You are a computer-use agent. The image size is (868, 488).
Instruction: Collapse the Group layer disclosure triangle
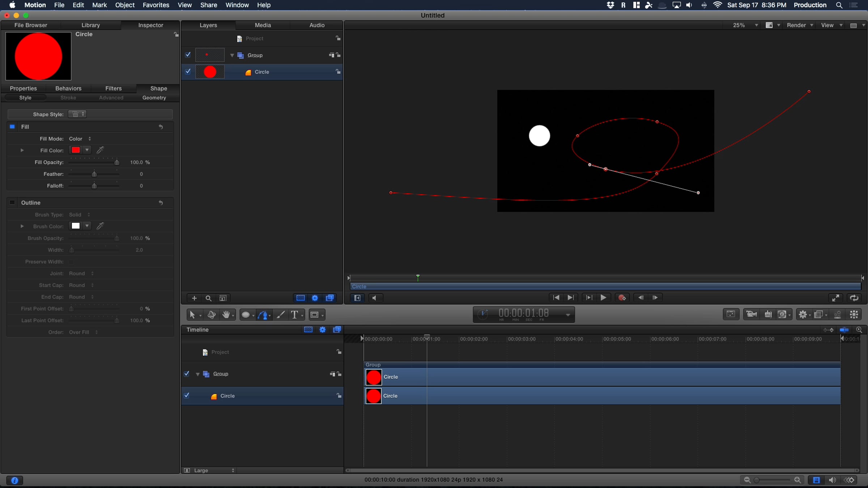(232, 55)
